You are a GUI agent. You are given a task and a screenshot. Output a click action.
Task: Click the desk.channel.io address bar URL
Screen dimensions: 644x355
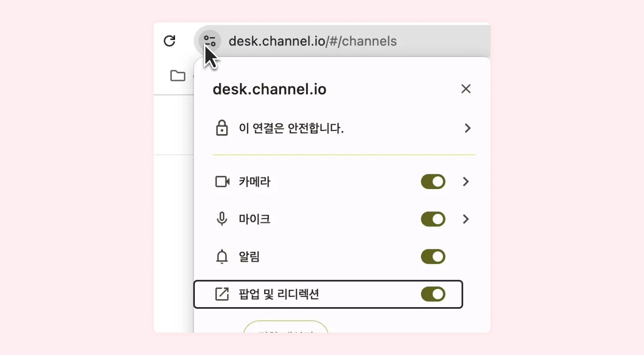313,41
